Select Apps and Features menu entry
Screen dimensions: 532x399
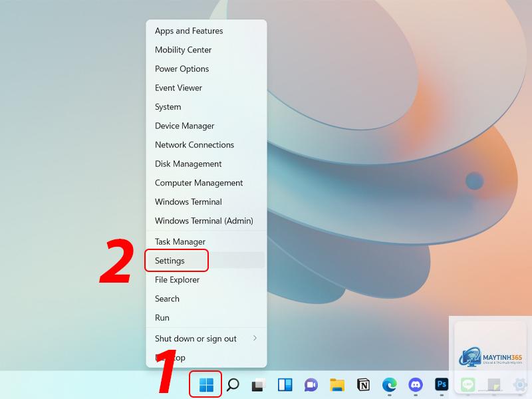tap(206, 31)
